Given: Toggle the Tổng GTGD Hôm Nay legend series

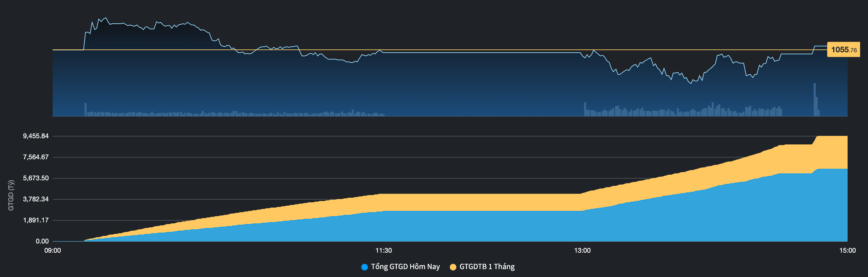Looking at the screenshot, I should coord(400,267).
